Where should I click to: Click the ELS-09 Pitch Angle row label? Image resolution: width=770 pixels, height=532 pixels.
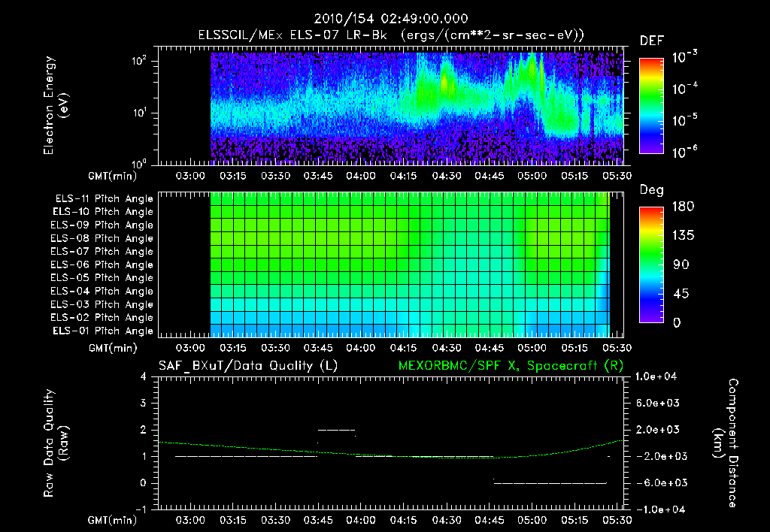pos(102,225)
